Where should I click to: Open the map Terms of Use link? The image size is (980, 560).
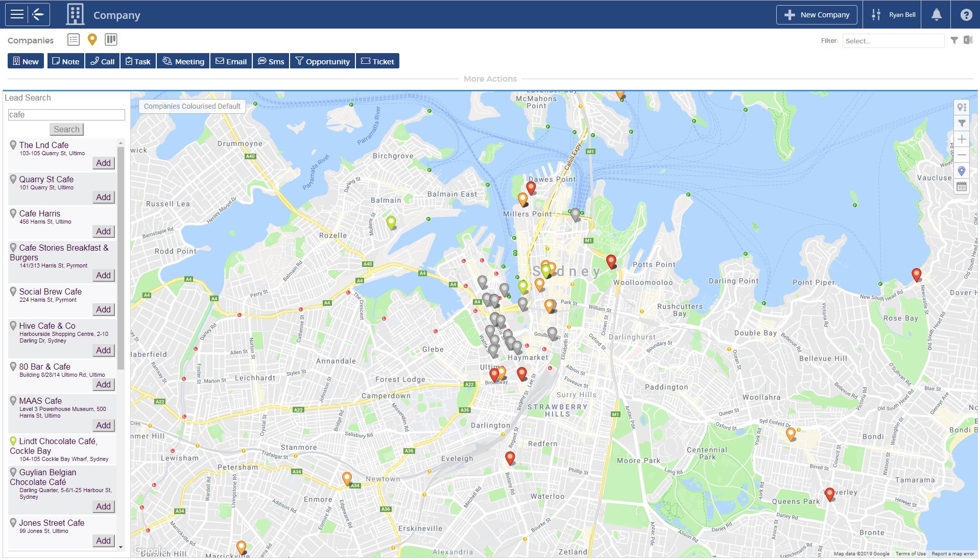tap(911, 554)
